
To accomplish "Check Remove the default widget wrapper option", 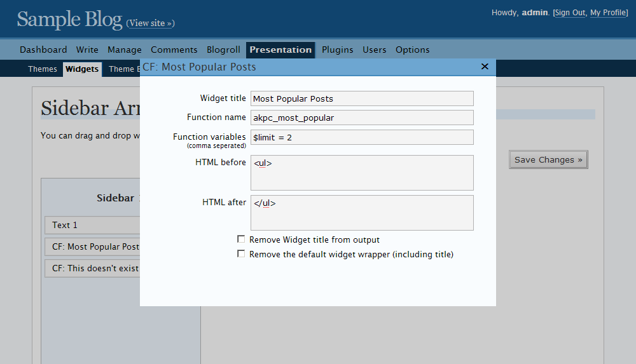I will [241, 254].
